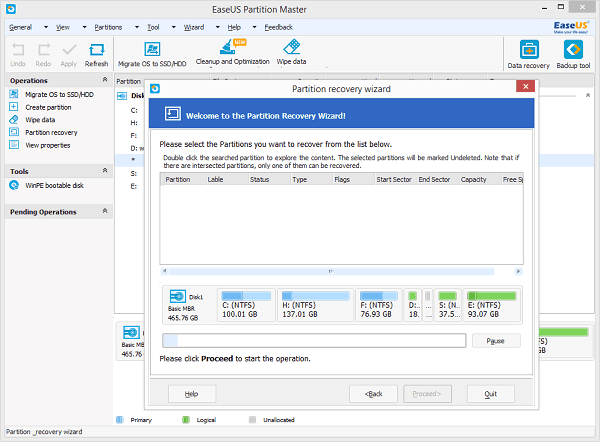Open the Wizard menu
Viewport: 600px width, 442px height.
(194, 27)
